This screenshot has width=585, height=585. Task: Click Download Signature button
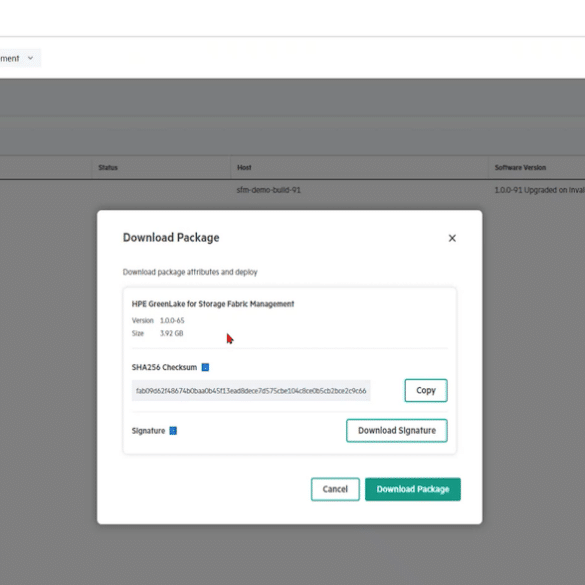(397, 431)
